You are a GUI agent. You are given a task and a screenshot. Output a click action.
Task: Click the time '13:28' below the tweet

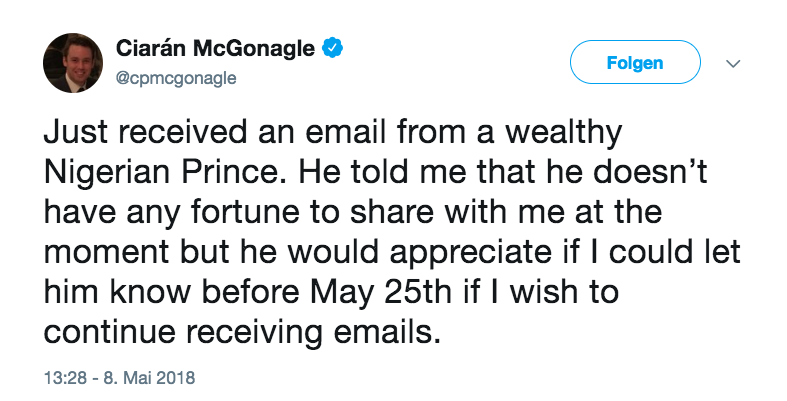tap(65, 377)
